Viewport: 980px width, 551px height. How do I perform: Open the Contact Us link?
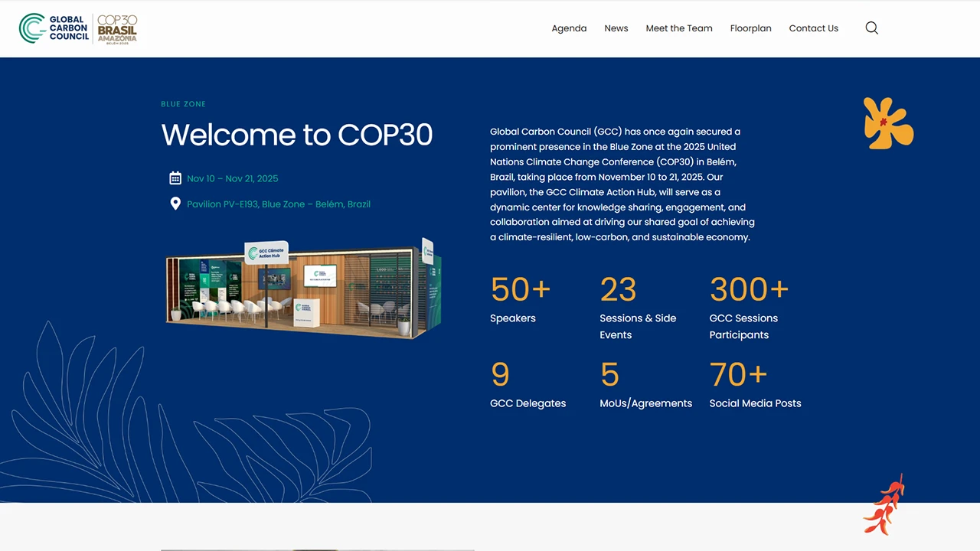[813, 28]
